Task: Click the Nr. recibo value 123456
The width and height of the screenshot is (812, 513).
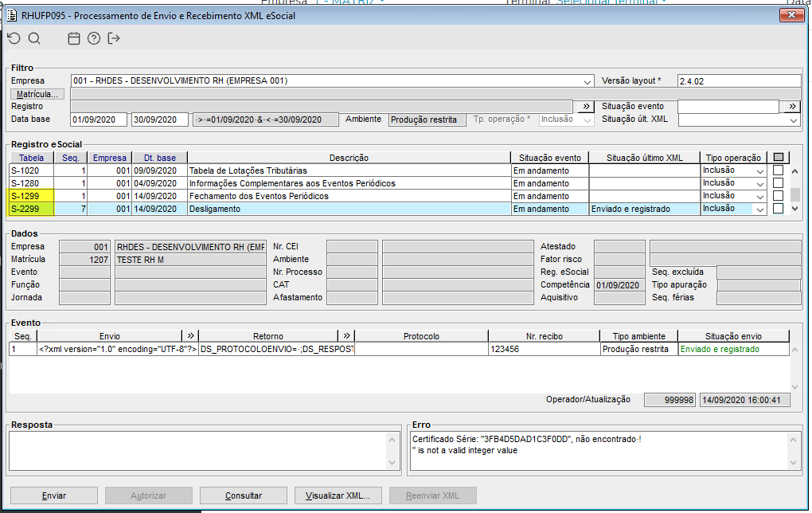Action: point(544,349)
